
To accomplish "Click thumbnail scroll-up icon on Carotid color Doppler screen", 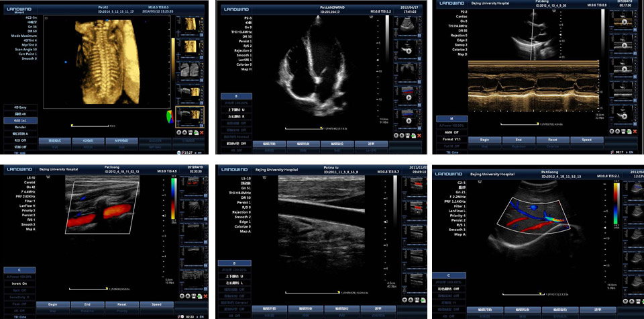I will click(188, 296).
